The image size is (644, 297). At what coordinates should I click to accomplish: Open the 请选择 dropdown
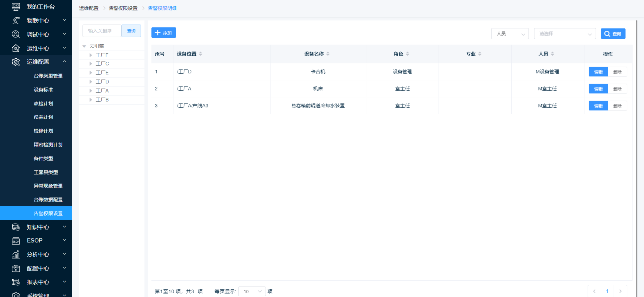[x=565, y=34]
